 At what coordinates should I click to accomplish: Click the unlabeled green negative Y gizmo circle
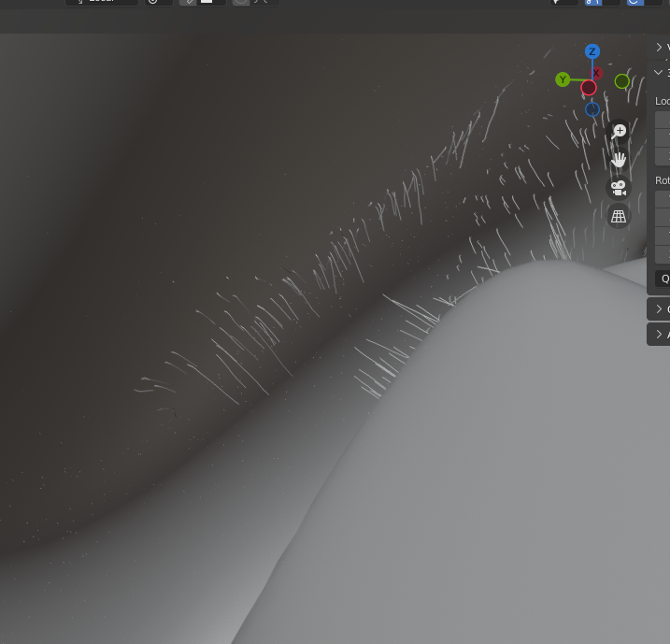tap(622, 81)
